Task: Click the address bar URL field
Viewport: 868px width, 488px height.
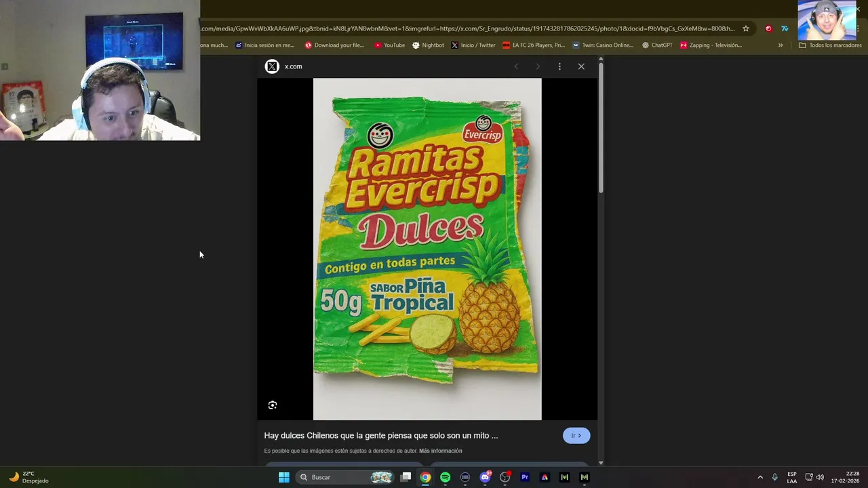Action: click(468, 28)
